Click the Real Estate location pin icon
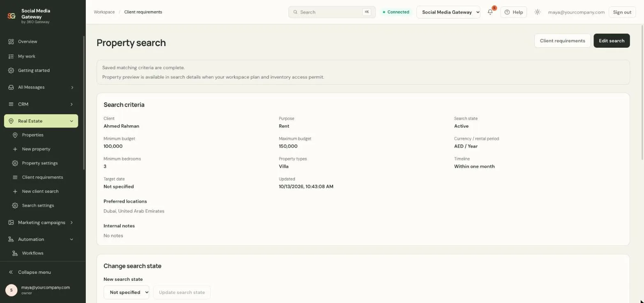Image resolution: width=644 pixels, height=303 pixels. coord(11,121)
